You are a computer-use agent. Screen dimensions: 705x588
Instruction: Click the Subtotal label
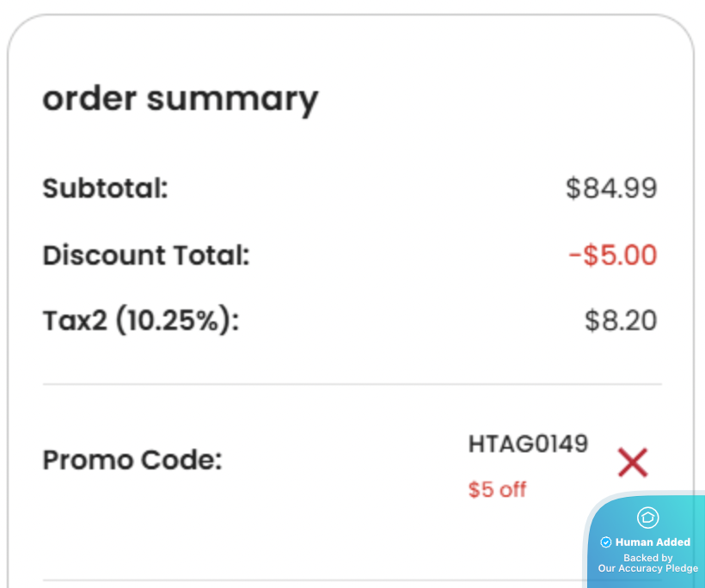click(x=106, y=188)
